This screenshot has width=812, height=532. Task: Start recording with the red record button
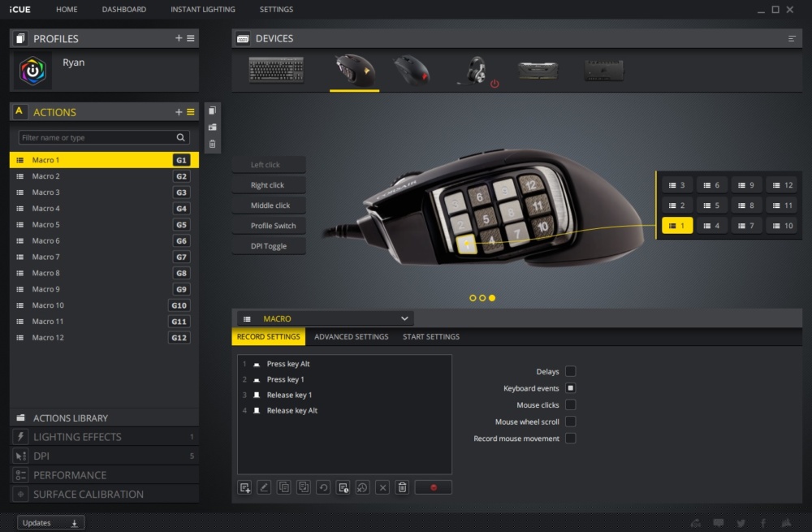(434, 487)
